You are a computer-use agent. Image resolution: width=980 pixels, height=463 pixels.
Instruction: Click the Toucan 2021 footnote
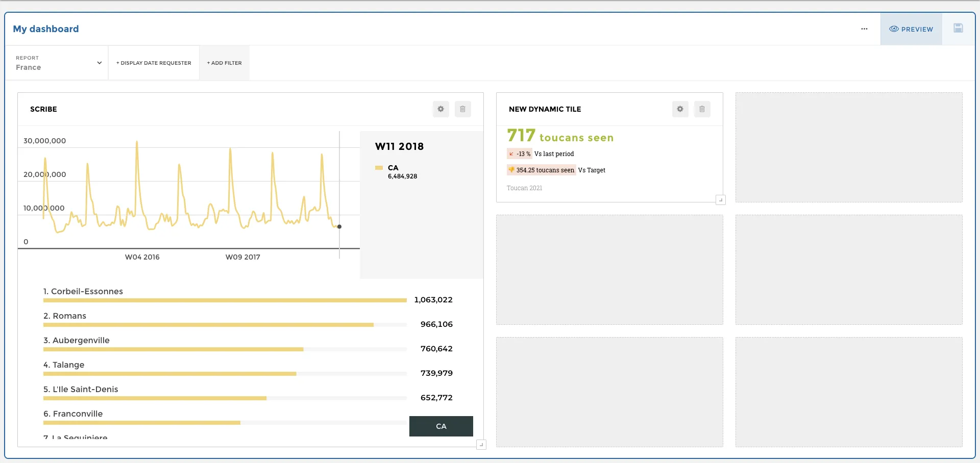tap(524, 188)
